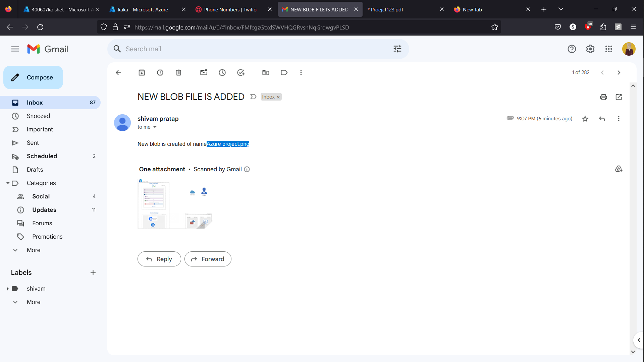
Task: Delete the NEW BLOB FILE email
Action: [x=178, y=72]
